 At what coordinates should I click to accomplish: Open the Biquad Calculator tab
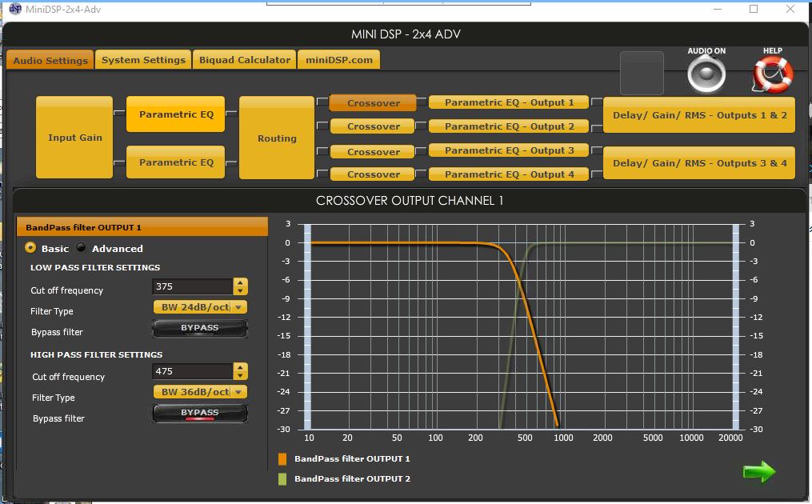245,59
